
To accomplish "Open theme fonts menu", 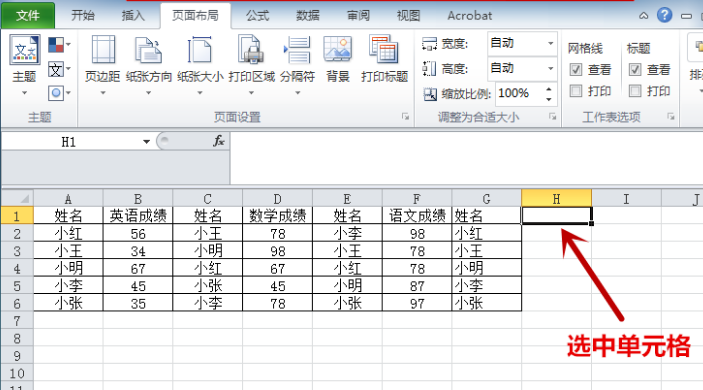I will pyautogui.click(x=59, y=69).
